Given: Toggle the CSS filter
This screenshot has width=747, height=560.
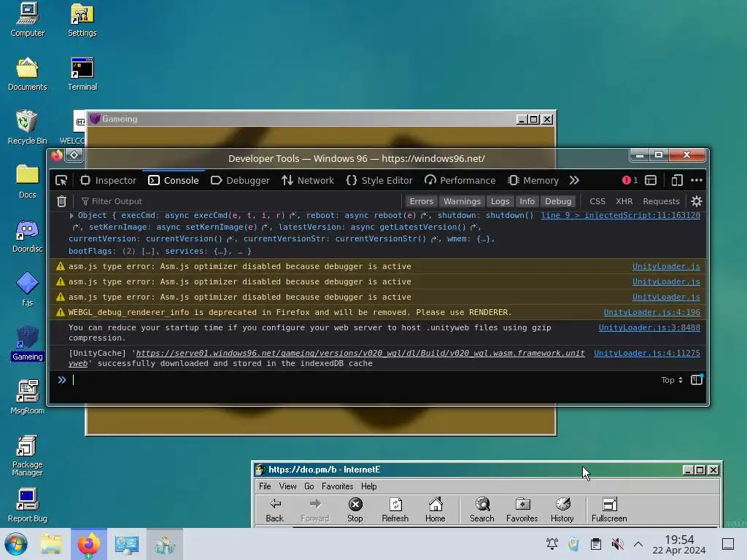Looking at the screenshot, I should click(597, 201).
